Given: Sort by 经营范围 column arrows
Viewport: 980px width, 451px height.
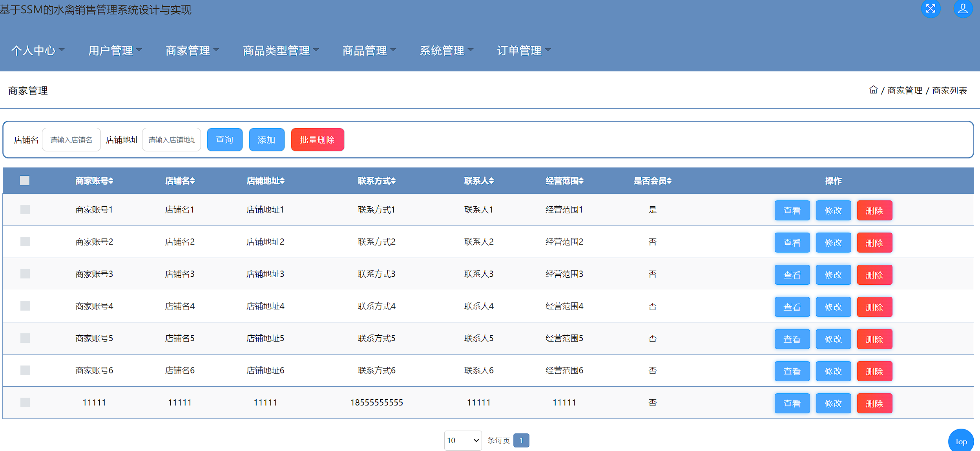Looking at the screenshot, I should pyautogui.click(x=581, y=181).
